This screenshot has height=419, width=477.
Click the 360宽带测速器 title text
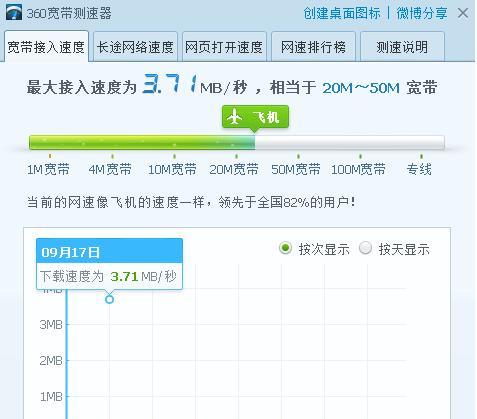(69, 13)
